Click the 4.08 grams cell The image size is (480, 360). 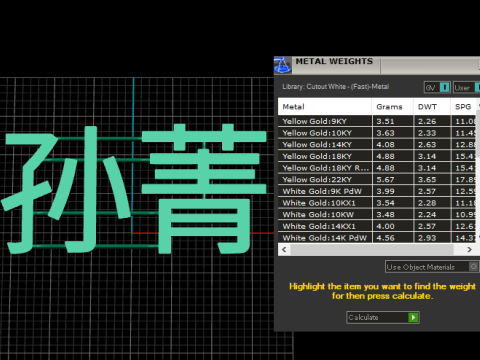pos(393,145)
